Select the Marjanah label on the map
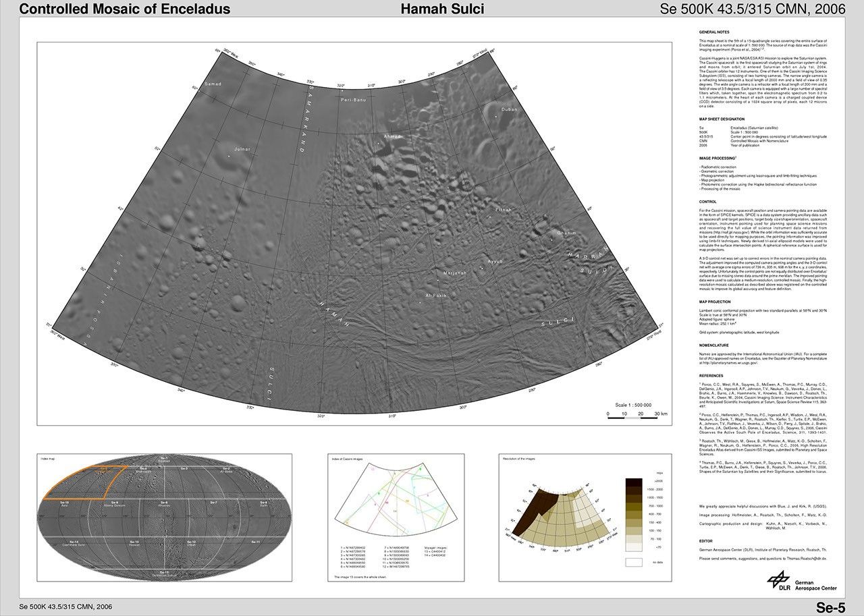This screenshot has width=864, height=616. (x=454, y=273)
